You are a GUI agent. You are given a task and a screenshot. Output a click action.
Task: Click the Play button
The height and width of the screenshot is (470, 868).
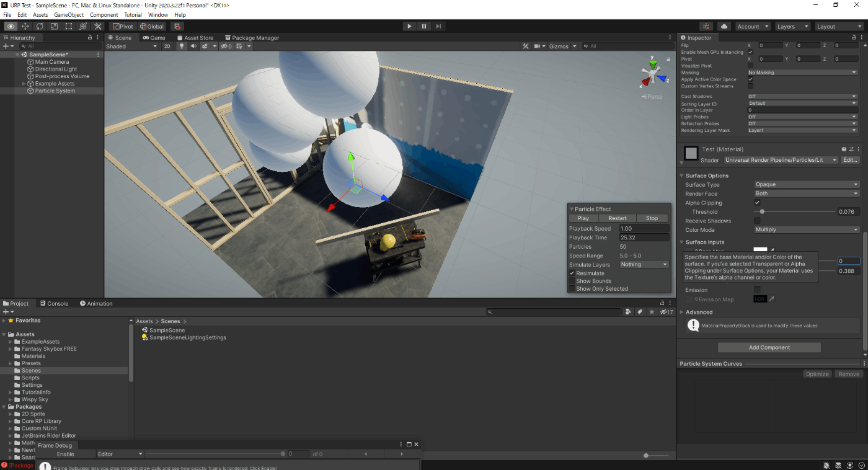[x=409, y=26]
